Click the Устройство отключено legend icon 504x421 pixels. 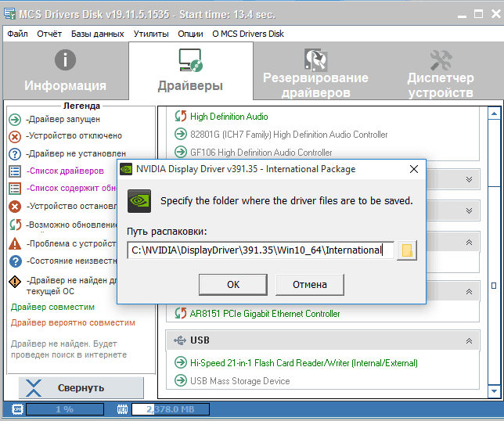[x=15, y=137]
